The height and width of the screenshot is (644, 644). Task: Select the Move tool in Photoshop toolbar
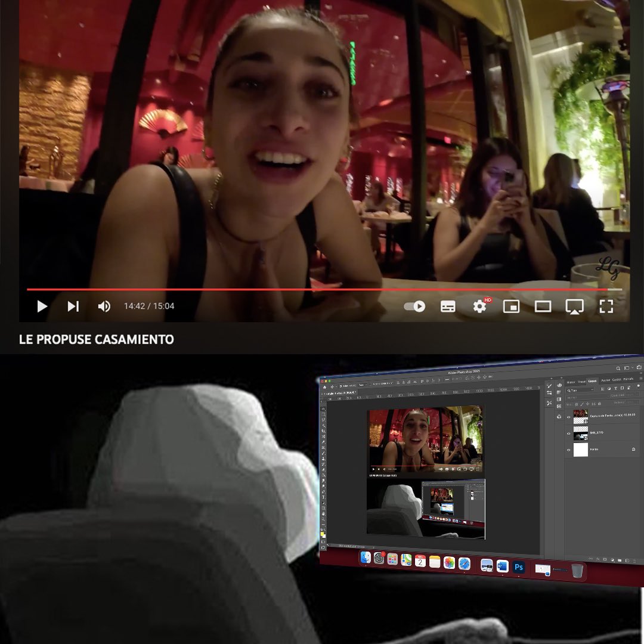click(x=323, y=409)
